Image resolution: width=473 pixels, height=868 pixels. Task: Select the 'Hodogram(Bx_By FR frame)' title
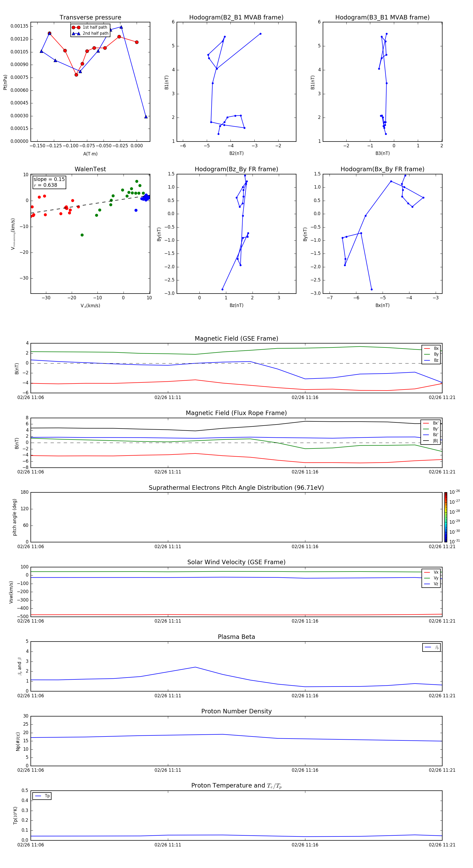tap(382, 169)
